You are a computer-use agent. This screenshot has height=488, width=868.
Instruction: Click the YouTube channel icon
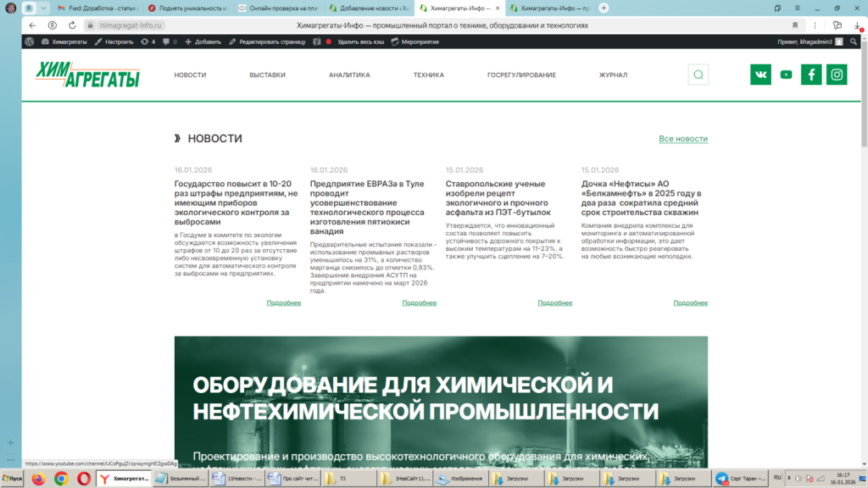(786, 75)
